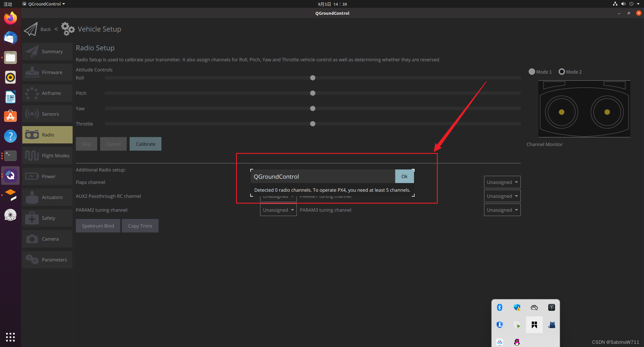Expand the Flaps channel Unassigned dropdown
Screen dimensions: 644x347
click(502, 182)
